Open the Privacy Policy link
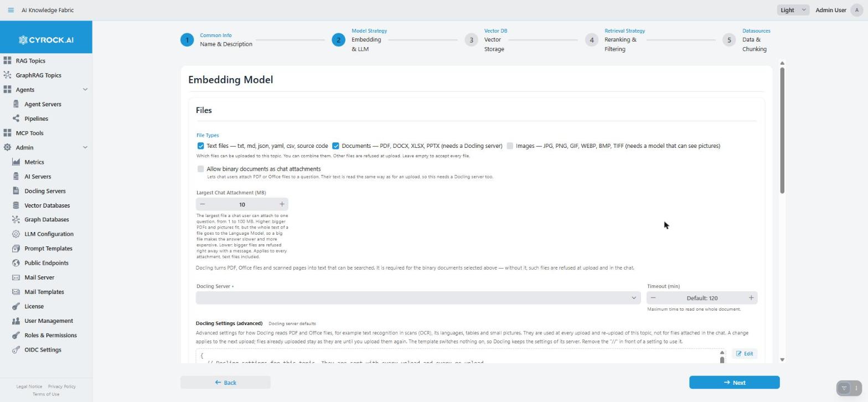 point(61,386)
